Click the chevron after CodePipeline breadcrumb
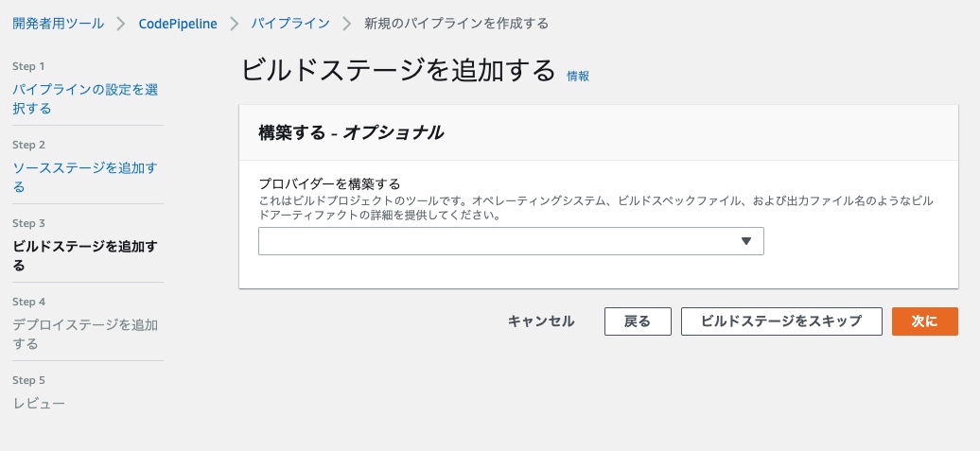Image resolution: width=980 pixels, height=451 pixels. (234, 24)
